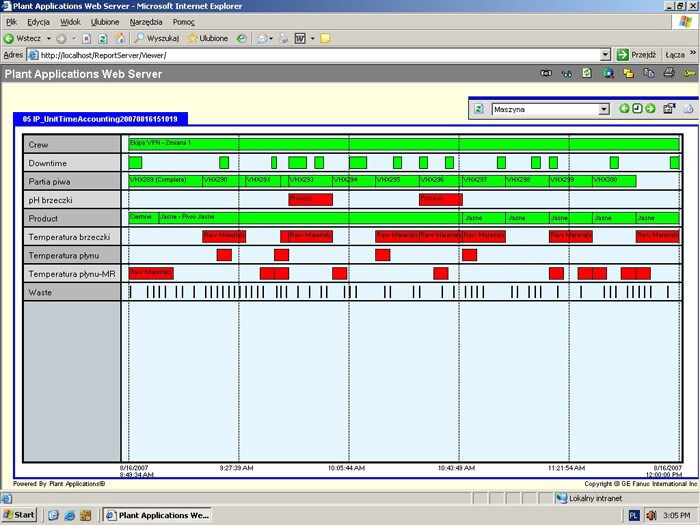Expand the address bar dropdown arrow
This screenshot has height=525, width=700.
(x=605, y=55)
